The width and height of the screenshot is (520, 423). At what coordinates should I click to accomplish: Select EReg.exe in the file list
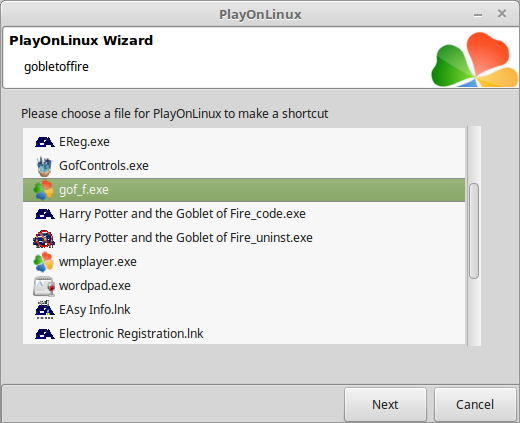244,142
